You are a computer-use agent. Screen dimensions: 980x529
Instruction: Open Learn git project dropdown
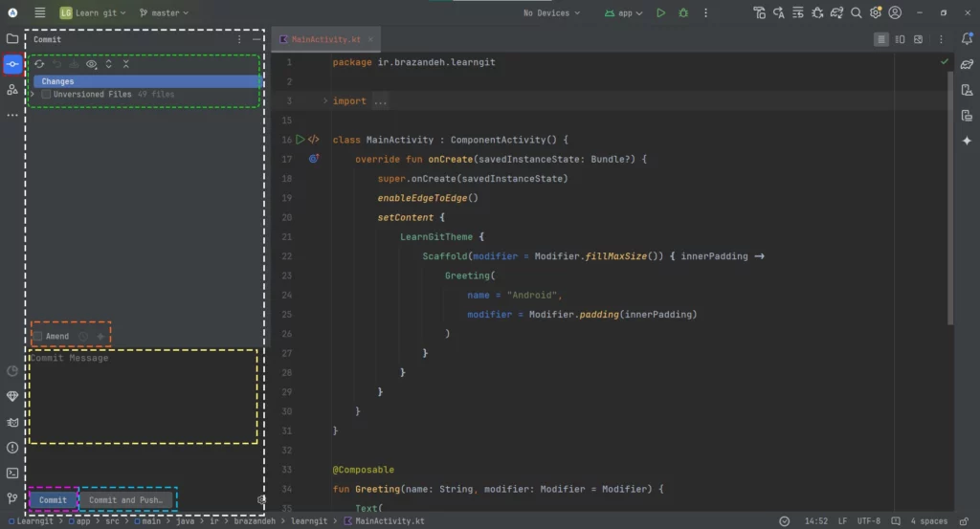tap(93, 12)
